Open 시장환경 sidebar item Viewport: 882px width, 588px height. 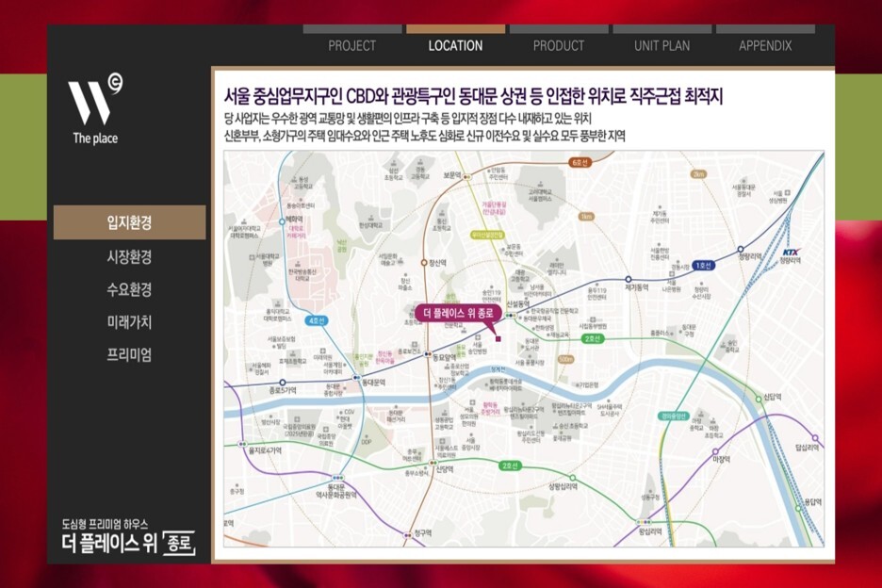click(x=129, y=256)
